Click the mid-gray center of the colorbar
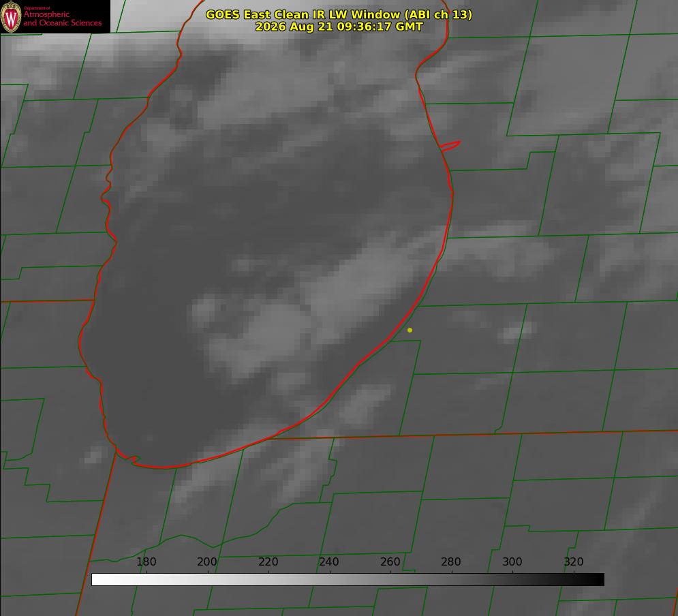Viewport: 678px width, 616px height. point(348,580)
